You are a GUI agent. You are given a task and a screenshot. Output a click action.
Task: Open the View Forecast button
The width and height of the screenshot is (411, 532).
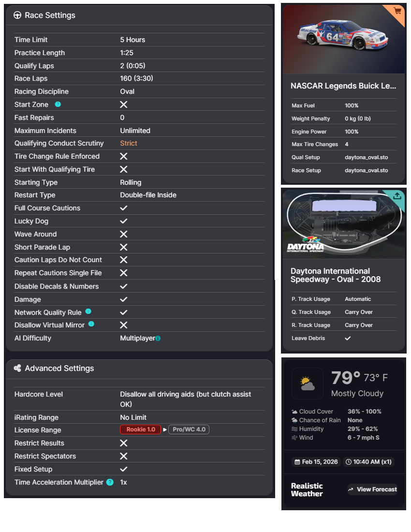point(372,489)
